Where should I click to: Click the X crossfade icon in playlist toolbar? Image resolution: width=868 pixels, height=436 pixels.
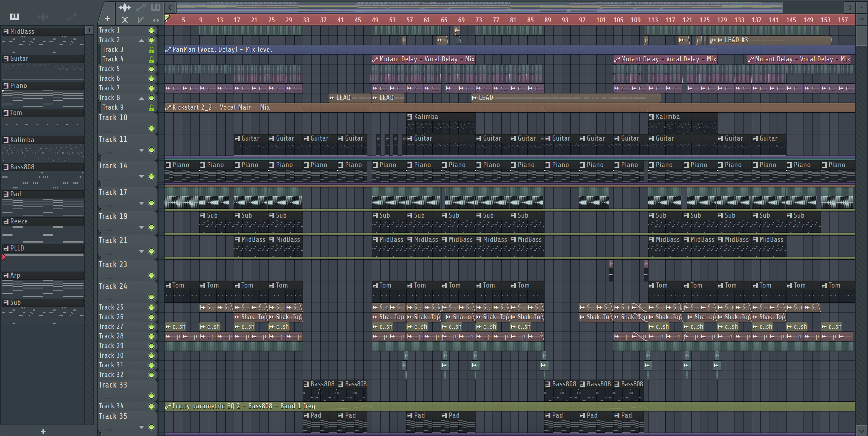[x=125, y=20]
